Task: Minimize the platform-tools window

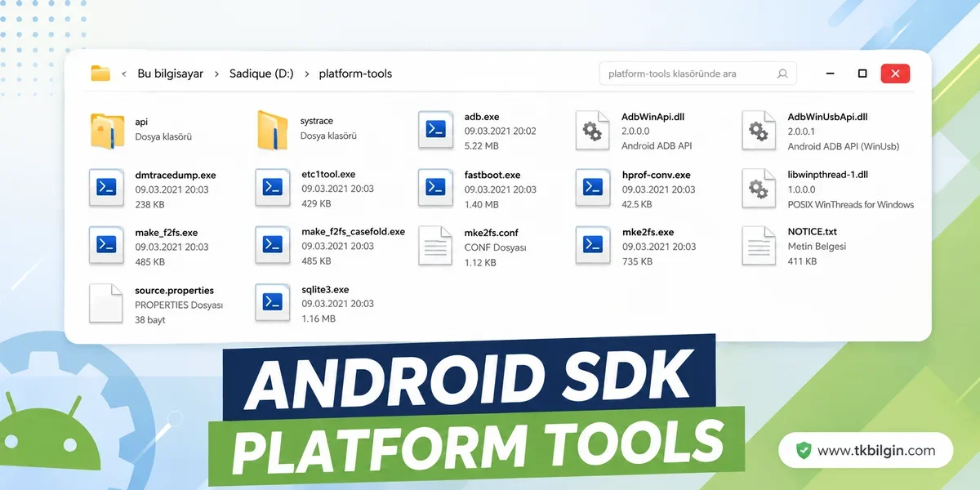Action: 830,73
